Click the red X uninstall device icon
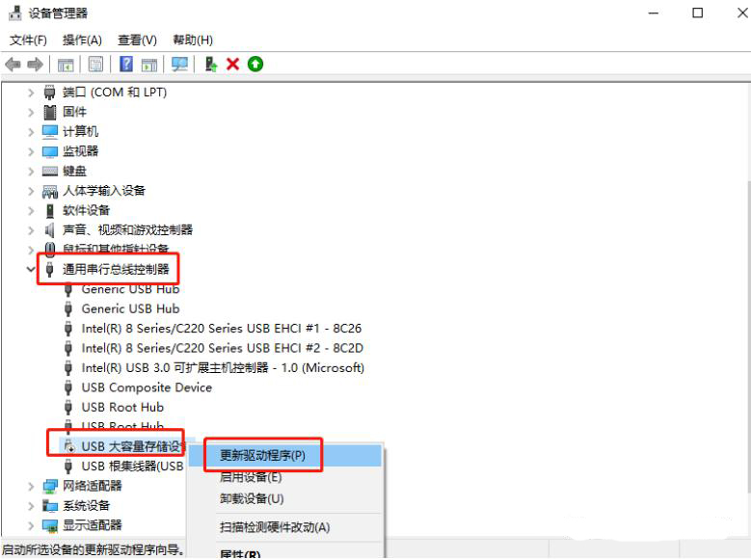Viewport: 751px width, 560px height. (x=232, y=64)
